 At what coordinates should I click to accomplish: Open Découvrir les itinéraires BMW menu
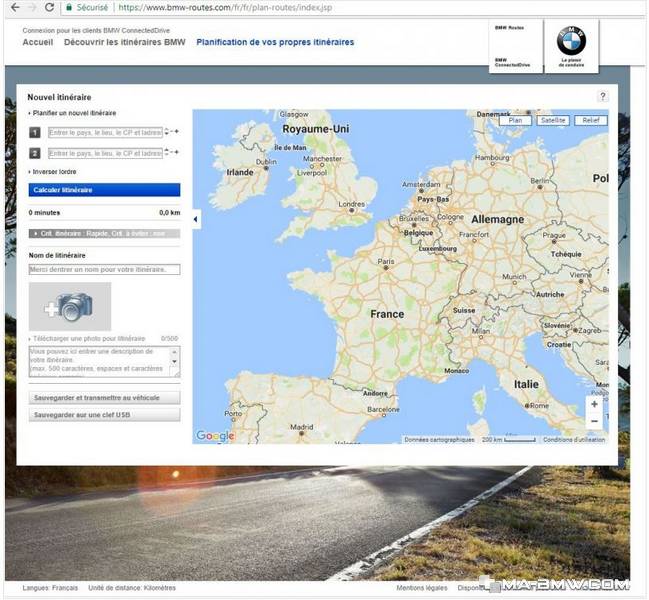tap(125, 42)
